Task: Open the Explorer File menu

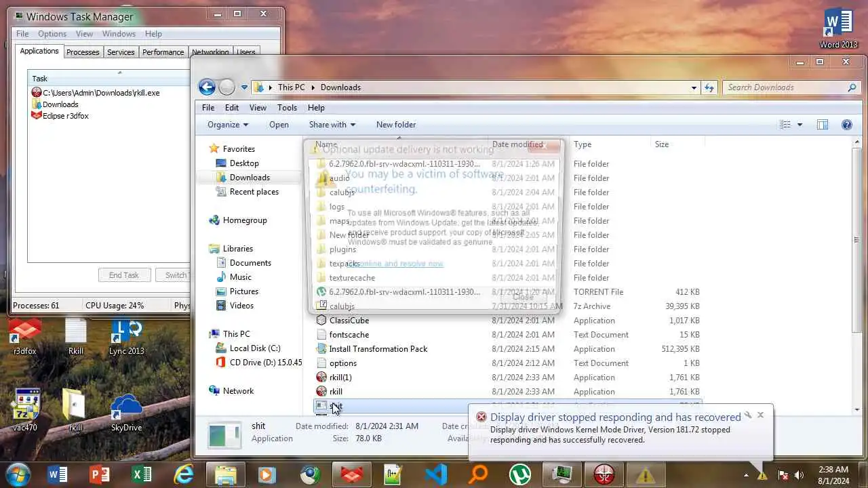Action: 208,108
